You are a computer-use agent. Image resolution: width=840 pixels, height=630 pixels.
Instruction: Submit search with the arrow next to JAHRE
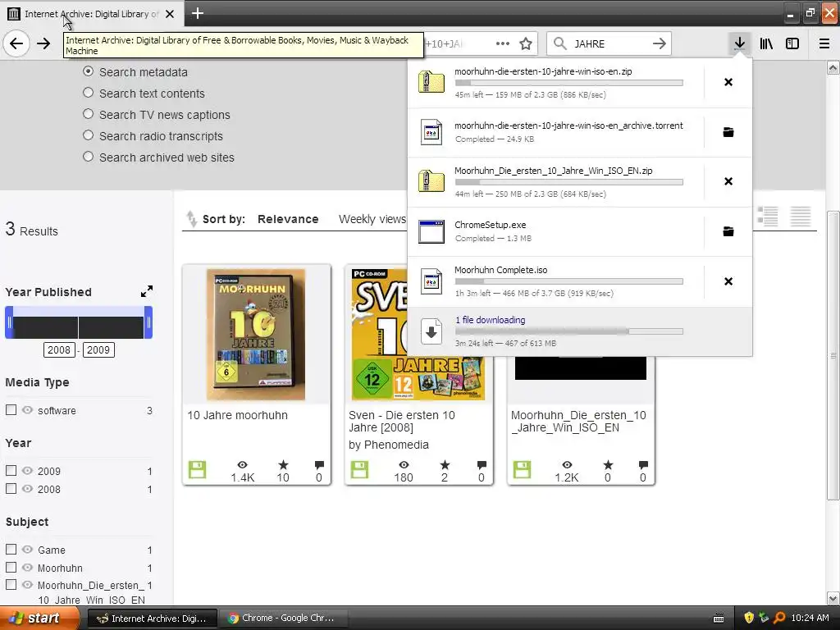[660, 43]
